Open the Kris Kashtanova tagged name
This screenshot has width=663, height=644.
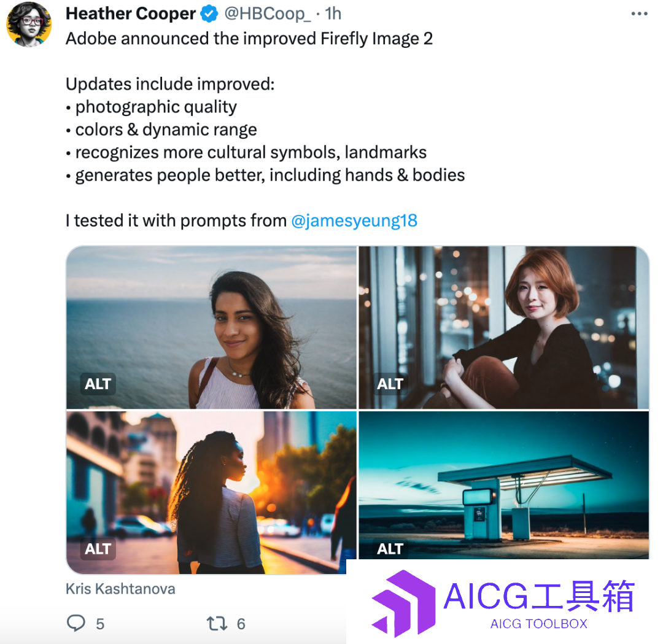coord(120,589)
